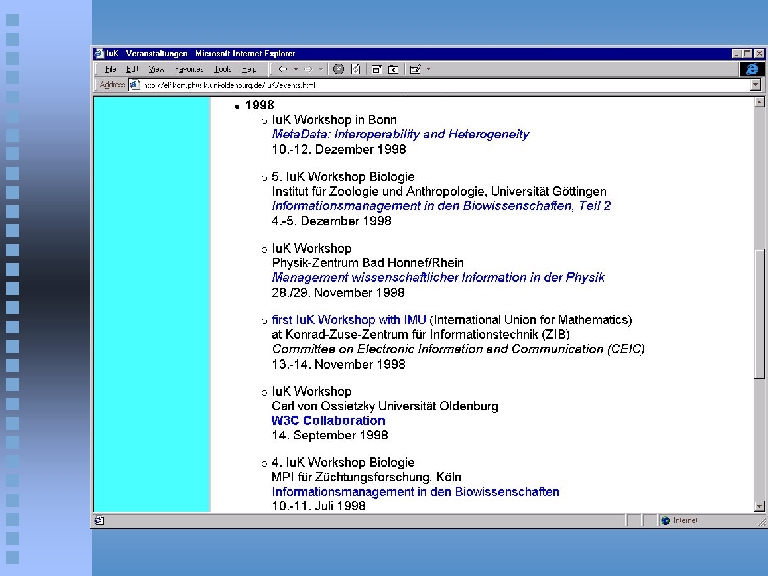Click the Forward arrow toolbar button
The height and width of the screenshot is (576, 768).
click(x=308, y=69)
